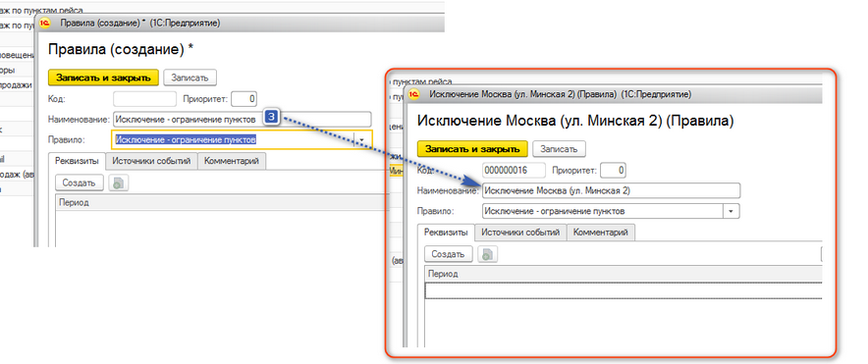Click copy icon next to Создать in Правила (создание)
868x364 pixels.
118,183
